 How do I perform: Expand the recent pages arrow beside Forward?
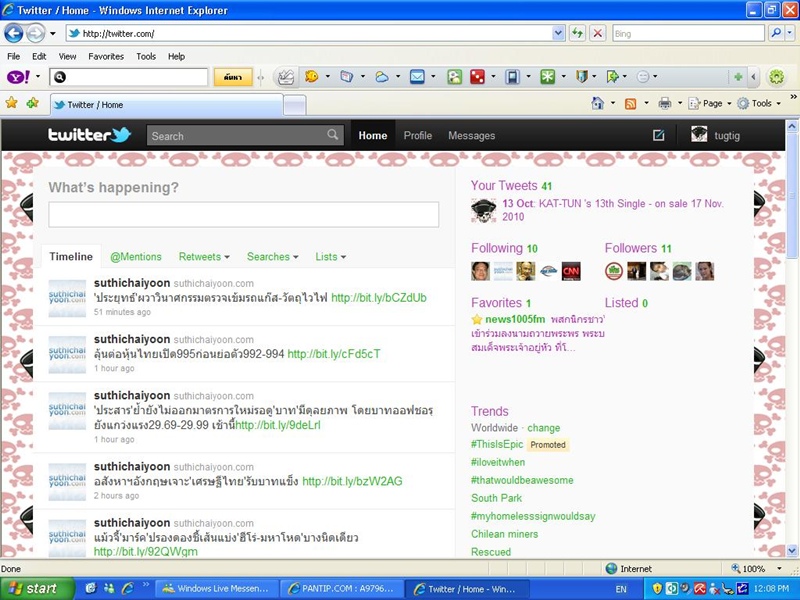point(53,34)
